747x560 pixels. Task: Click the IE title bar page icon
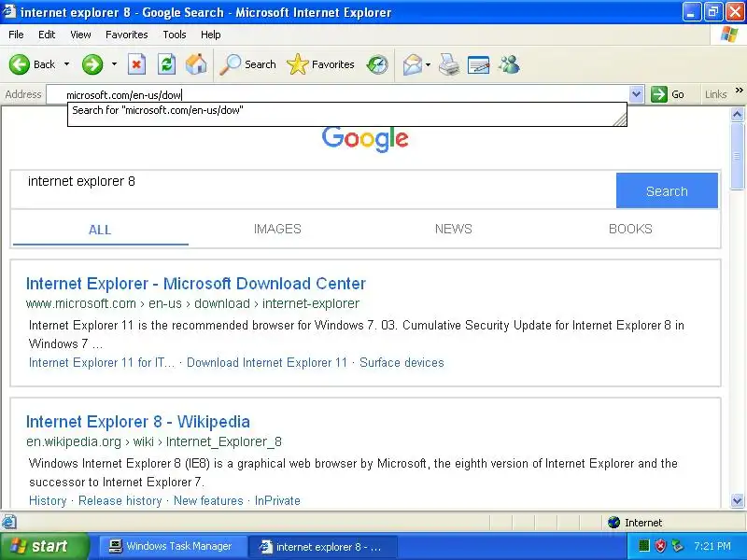pos(9,11)
